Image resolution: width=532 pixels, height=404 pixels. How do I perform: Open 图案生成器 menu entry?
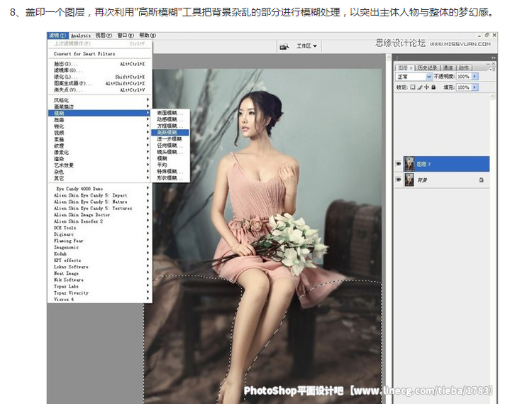coord(99,83)
